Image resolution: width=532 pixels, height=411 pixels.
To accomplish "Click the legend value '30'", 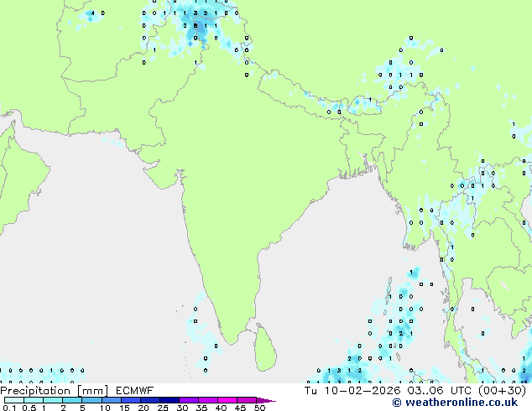I will (182, 408).
